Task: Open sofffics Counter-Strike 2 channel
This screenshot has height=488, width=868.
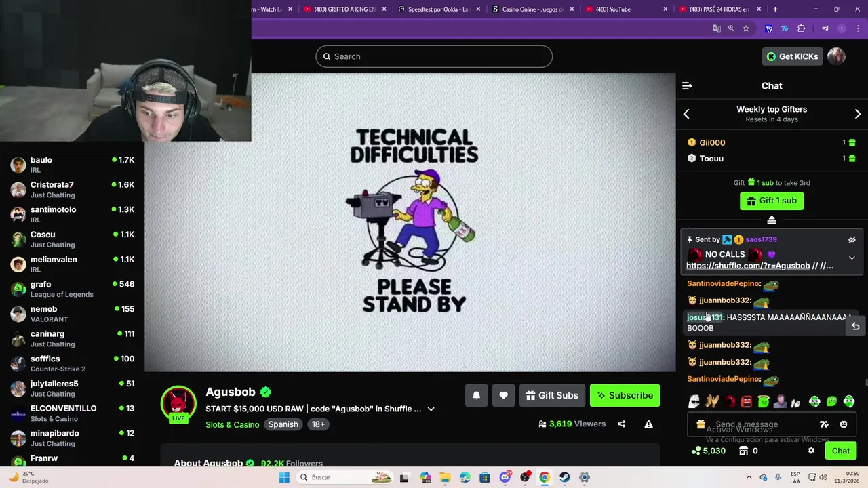Action: (72, 363)
